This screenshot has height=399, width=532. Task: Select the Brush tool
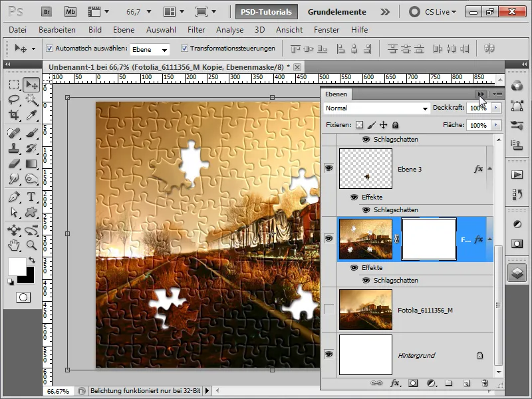point(31,133)
